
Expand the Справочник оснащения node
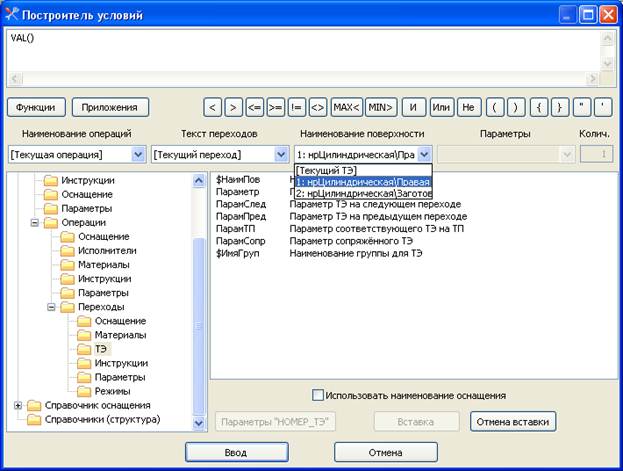[x=18, y=405]
